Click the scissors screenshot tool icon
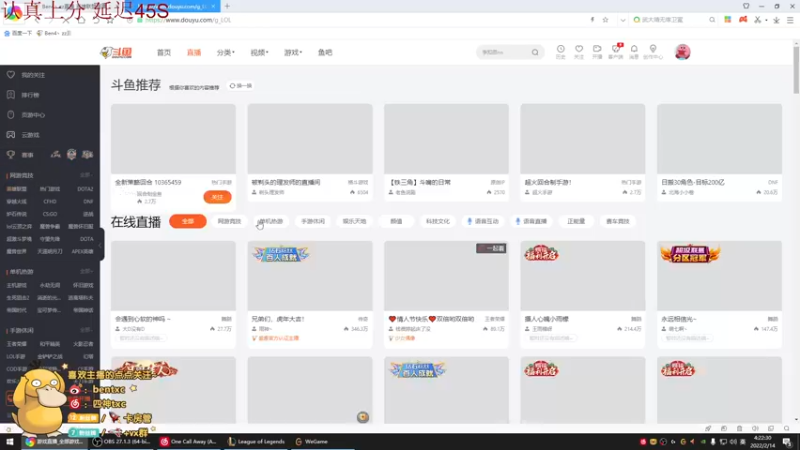Viewport: 800px width, 450px height. point(758,20)
